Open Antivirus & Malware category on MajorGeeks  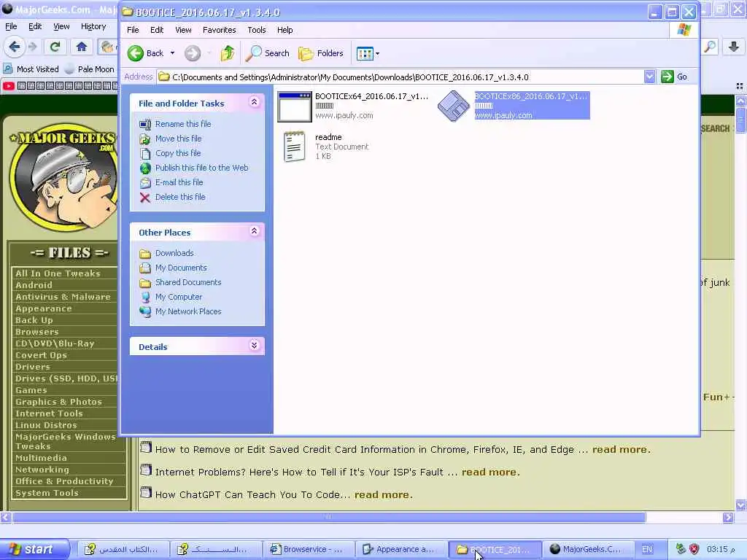[x=63, y=297]
